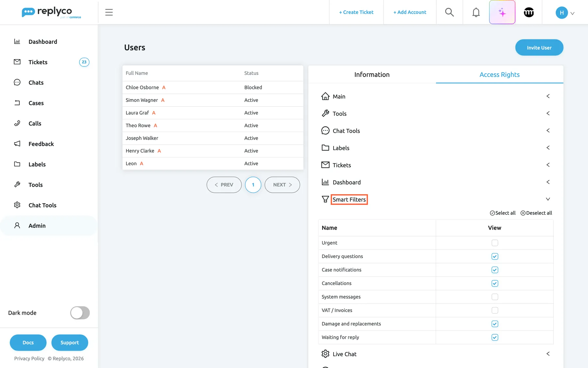Click the Invite User button
The image size is (588, 368).
point(539,47)
